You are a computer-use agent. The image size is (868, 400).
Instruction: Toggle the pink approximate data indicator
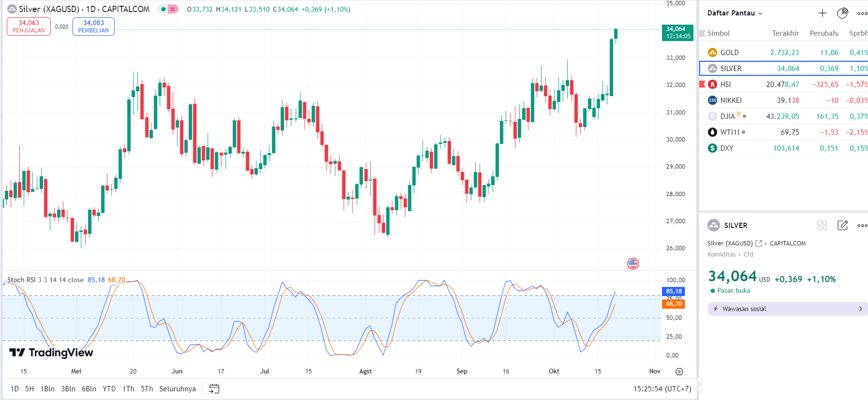click(x=173, y=9)
